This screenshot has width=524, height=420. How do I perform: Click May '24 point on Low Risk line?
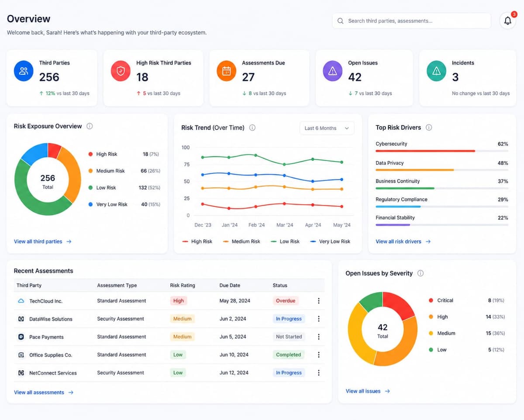tap(341, 162)
